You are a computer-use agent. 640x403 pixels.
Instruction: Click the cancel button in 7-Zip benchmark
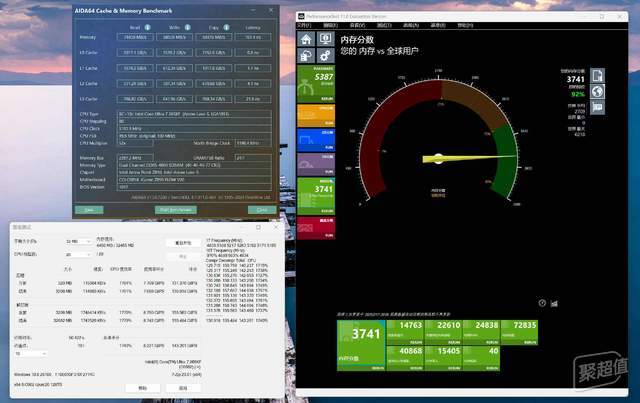pos(183,388)
